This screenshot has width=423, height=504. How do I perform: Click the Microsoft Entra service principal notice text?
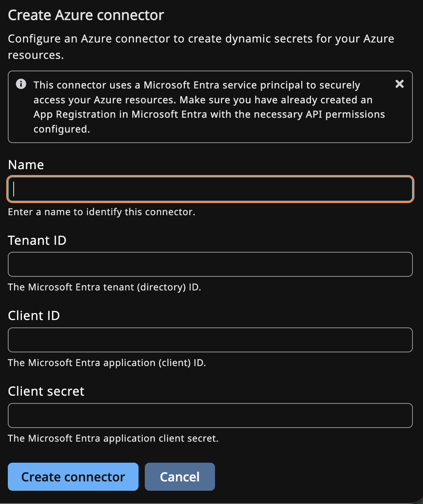pos(209,107)
